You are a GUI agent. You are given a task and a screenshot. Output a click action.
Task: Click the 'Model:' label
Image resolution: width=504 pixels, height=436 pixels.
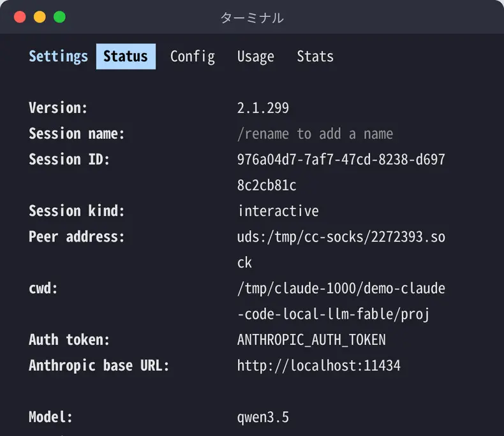point(50,417)
